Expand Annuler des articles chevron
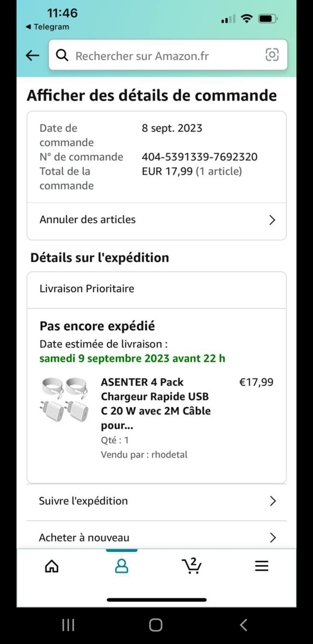The width and height of the screenshot is (313, 644). [272, 220]
